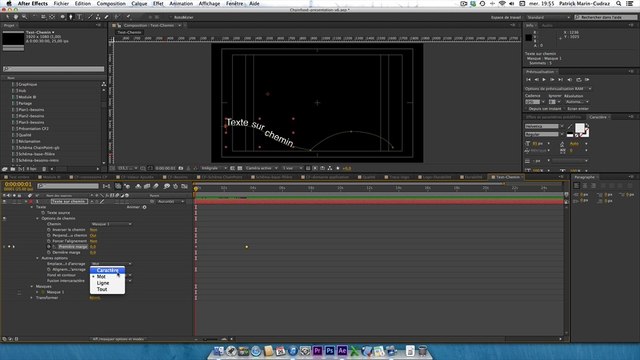Screen dimensions: 640x360
Task: Select the Puppet Pin tool
Action: pos(128,17)
